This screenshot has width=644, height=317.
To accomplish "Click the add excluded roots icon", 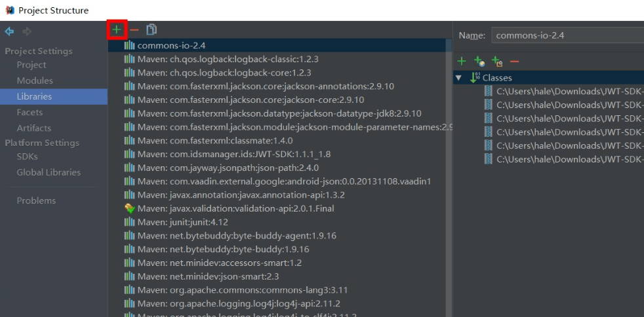I will pos(496,62).
